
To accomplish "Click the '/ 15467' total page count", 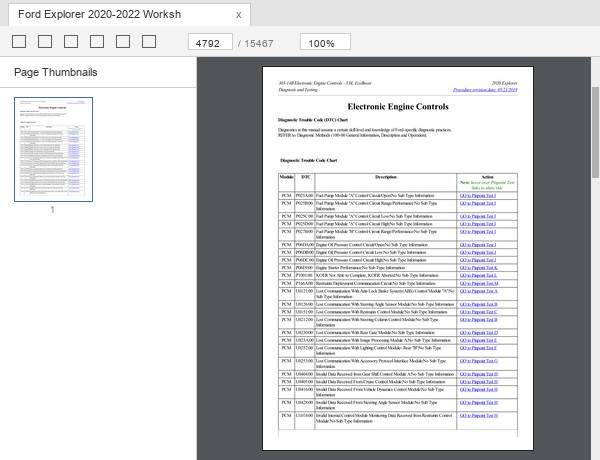I will pos(255,44).
